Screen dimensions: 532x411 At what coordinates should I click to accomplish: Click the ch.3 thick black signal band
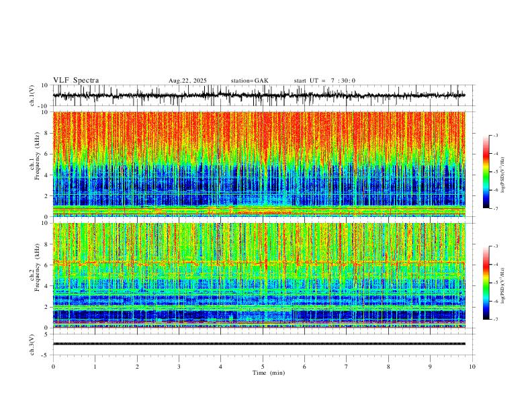click(259, 344)
